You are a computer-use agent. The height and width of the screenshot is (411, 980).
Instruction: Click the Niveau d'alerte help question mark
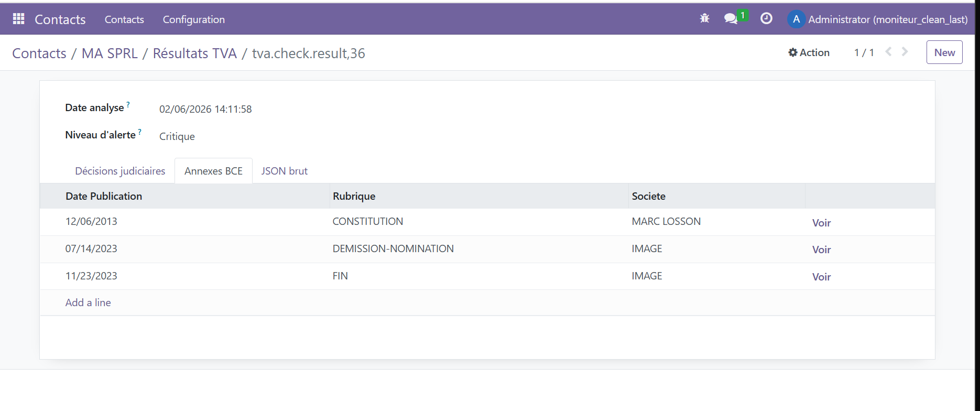point(140,132)
